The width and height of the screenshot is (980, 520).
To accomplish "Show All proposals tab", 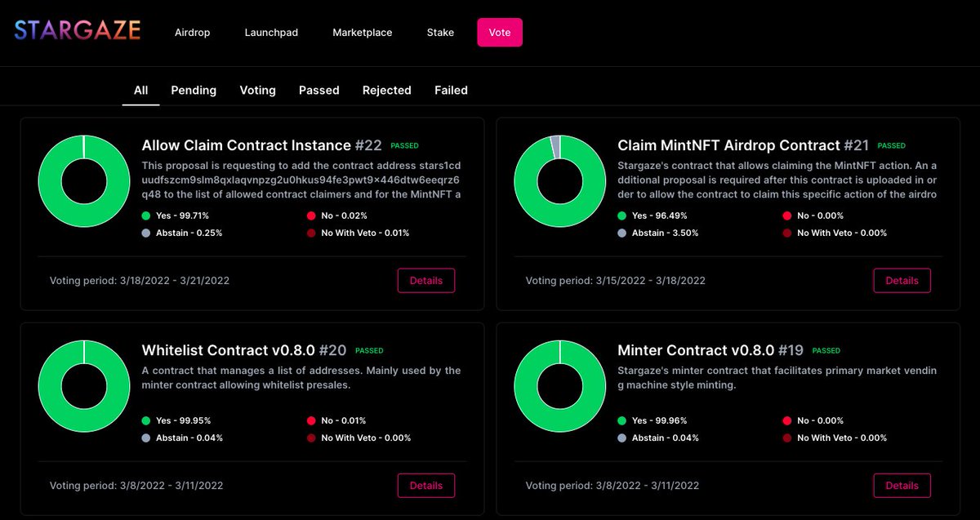I will click(140, 91).
